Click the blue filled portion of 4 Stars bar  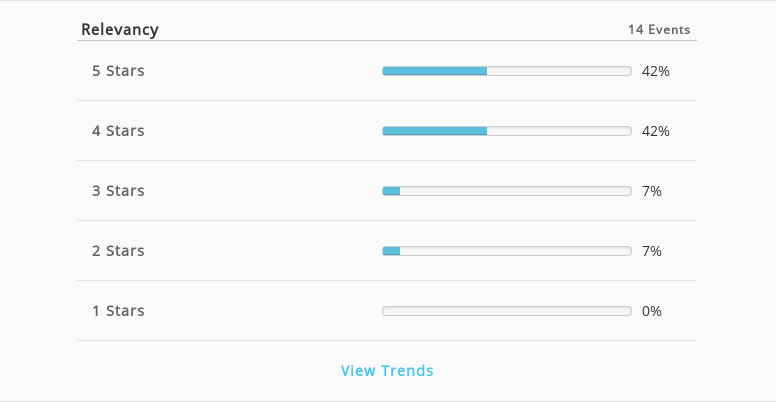[435, 131]
